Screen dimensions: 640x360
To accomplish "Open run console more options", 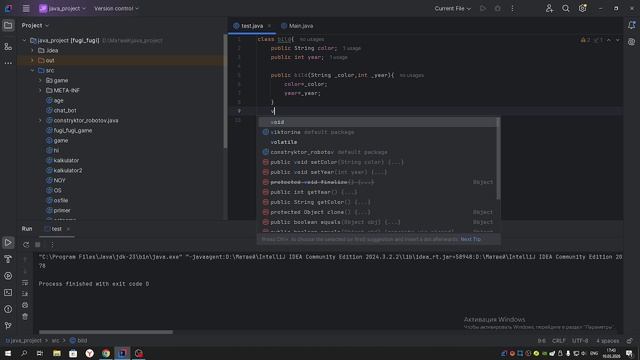I will pyautogui.click(x=52, y=244).
